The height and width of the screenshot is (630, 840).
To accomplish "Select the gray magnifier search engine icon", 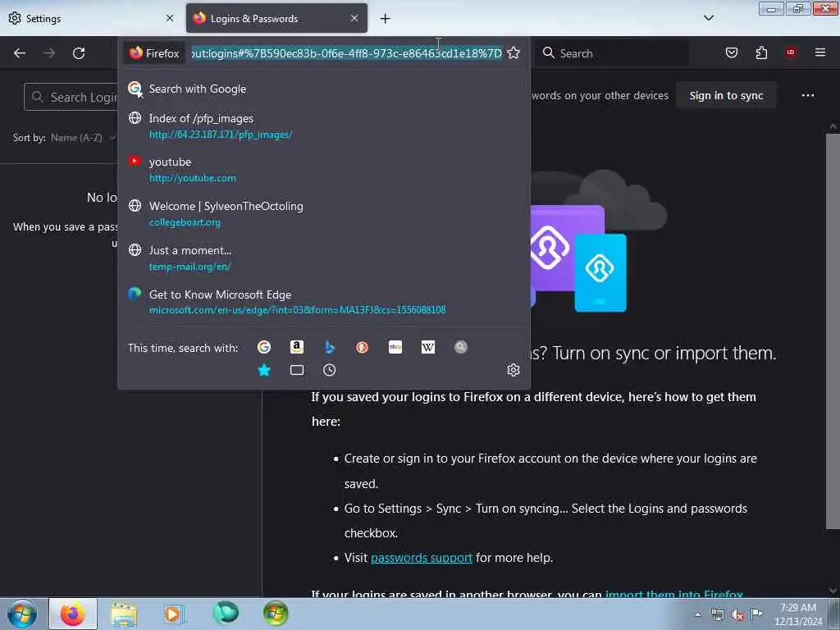I will 461,347.
